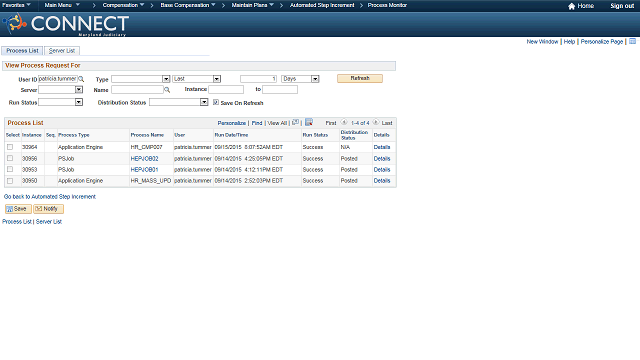This screenshot has width=640, height=360.
Task: Click the Name field lookup magnifier icon
Action: pyautogui.click(x=167, y=90)
